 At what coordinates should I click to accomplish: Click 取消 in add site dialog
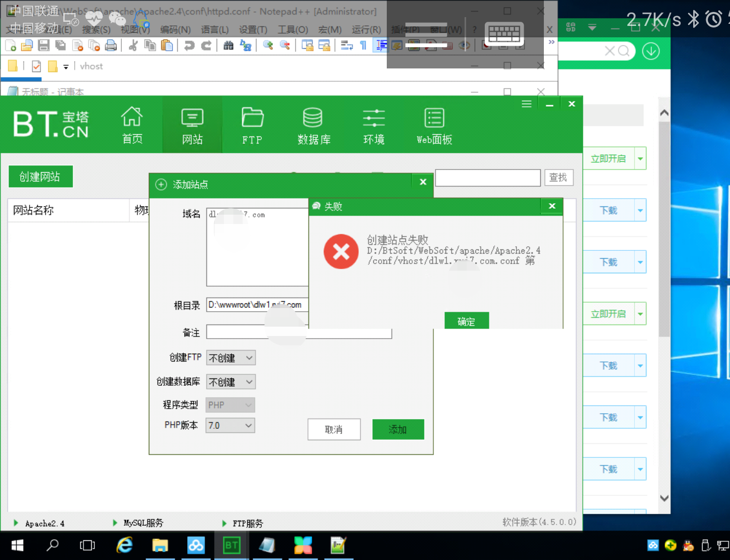[334, 429]
